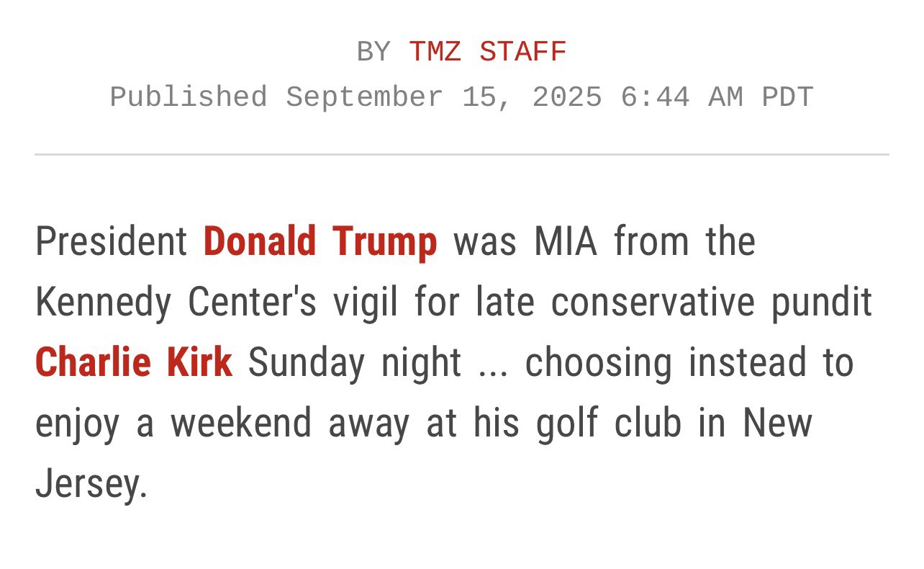The image size is (924, 569).
Task: Select the "Kennedy Center's" text
Action: click(x=176, y=303)
